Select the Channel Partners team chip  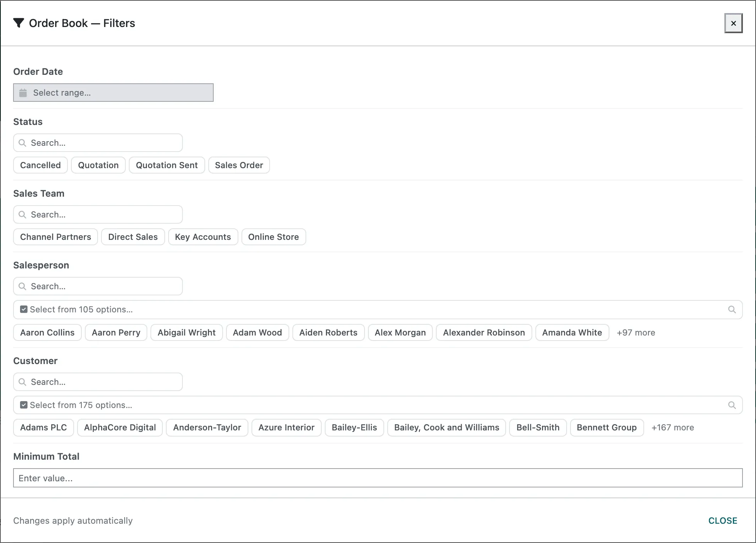(56, 237)
